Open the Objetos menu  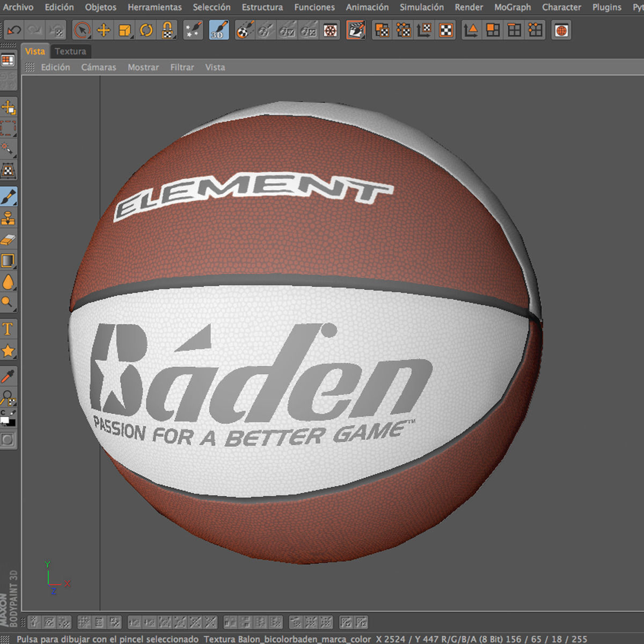point(100,7)
